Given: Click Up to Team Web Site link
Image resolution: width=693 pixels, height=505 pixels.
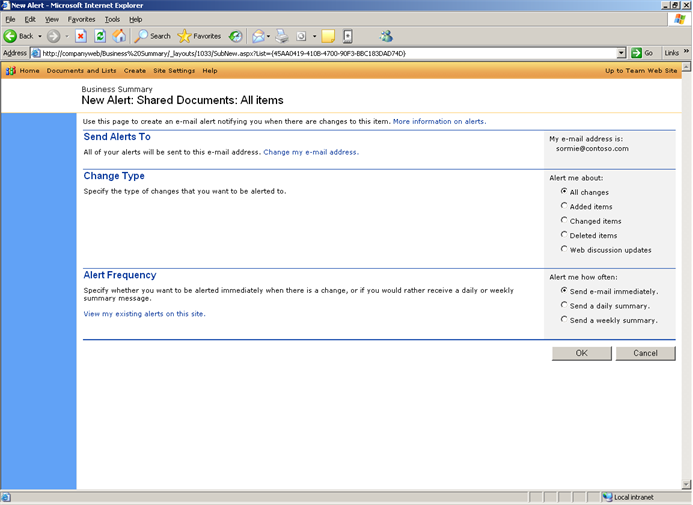Looking at the screenshot, I should [x=641, y=71].
